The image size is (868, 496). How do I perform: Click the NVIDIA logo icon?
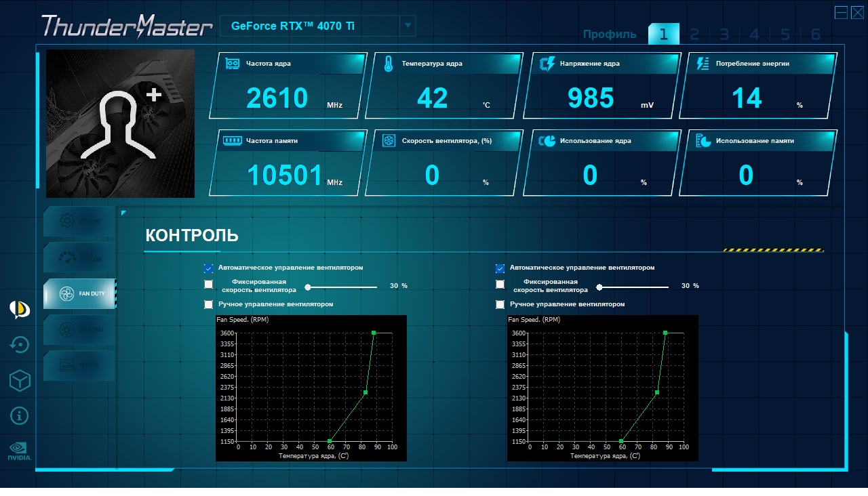[x=20, y=451]
